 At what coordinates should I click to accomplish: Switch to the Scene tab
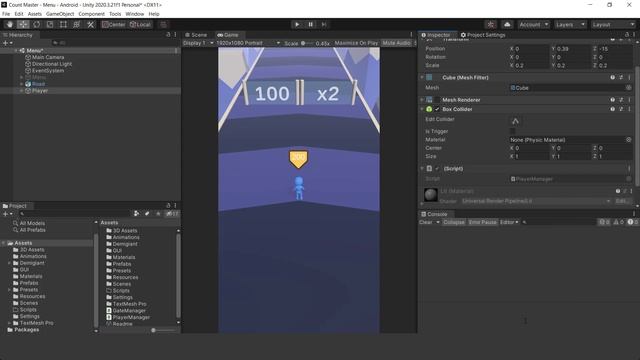point(196,35)
